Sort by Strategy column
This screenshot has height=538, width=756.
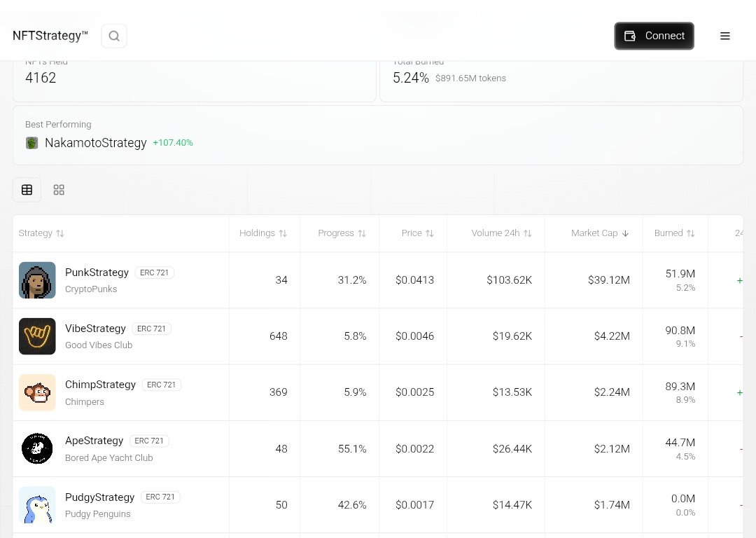tap(41, 233)
